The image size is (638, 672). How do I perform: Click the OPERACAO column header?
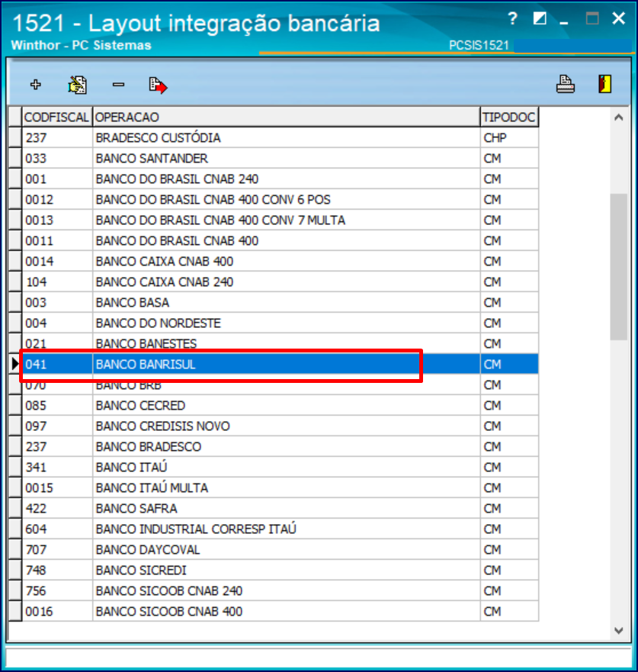tap(287, 117)
